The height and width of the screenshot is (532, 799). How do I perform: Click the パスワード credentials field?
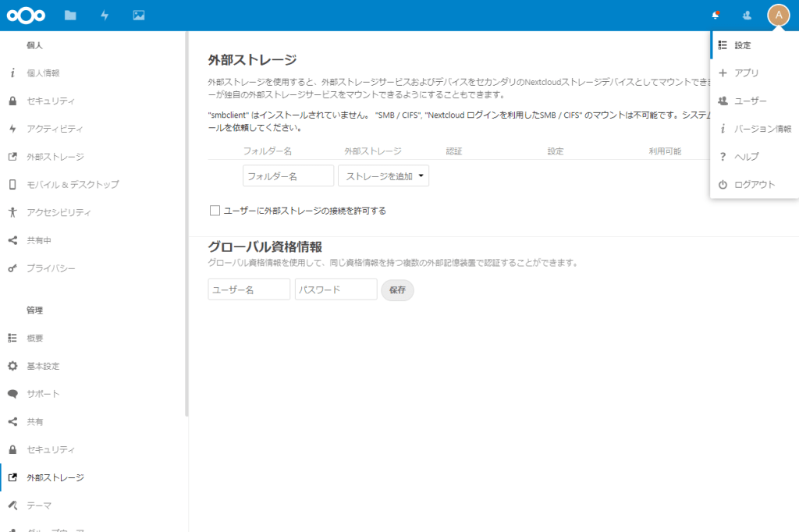click(336, 289)
